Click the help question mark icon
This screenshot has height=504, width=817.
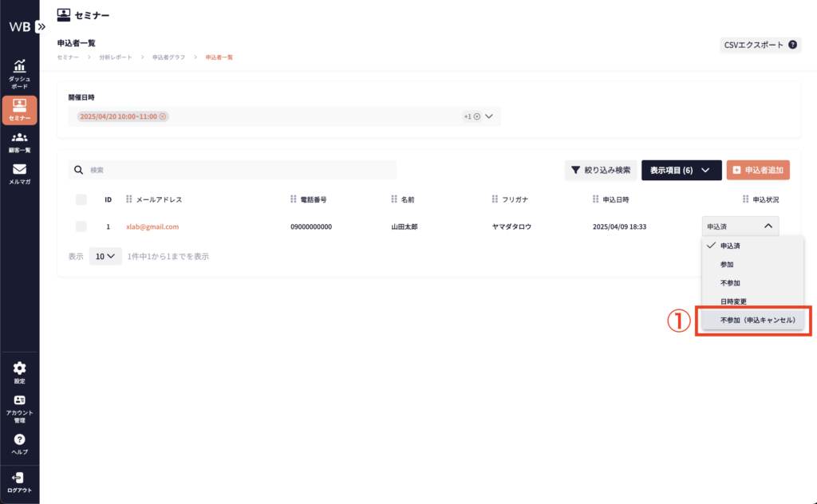pos(19,439)
